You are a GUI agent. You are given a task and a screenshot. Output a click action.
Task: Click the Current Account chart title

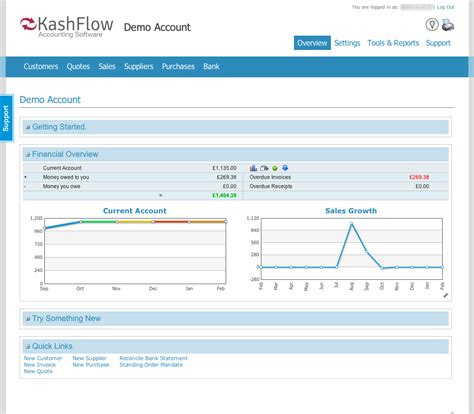tap(135, 211)
